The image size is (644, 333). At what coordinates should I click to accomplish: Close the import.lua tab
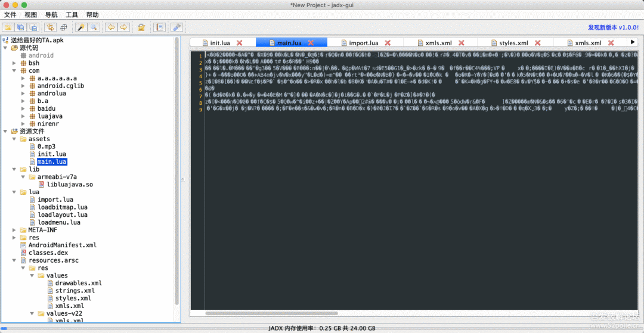pyautogui.click(x=388, y=43)
